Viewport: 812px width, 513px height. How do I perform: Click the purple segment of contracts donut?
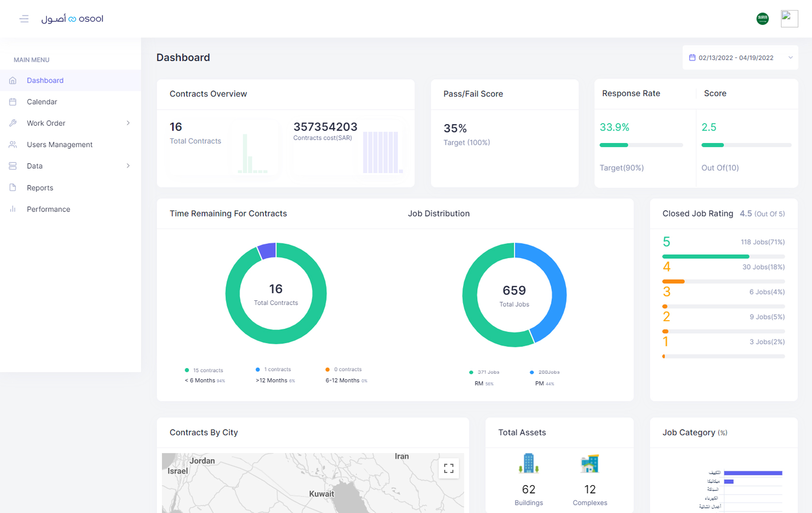pos(267,250)
